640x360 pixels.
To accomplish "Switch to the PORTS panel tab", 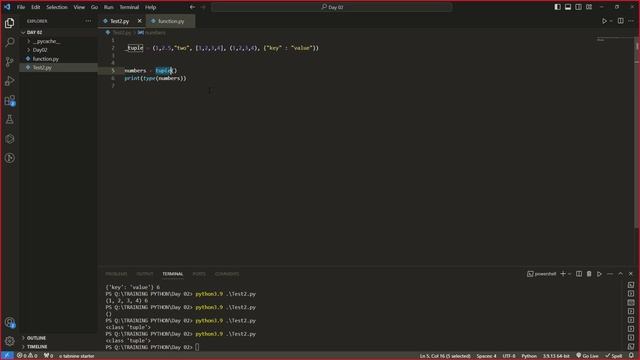I will pos(199,274).
